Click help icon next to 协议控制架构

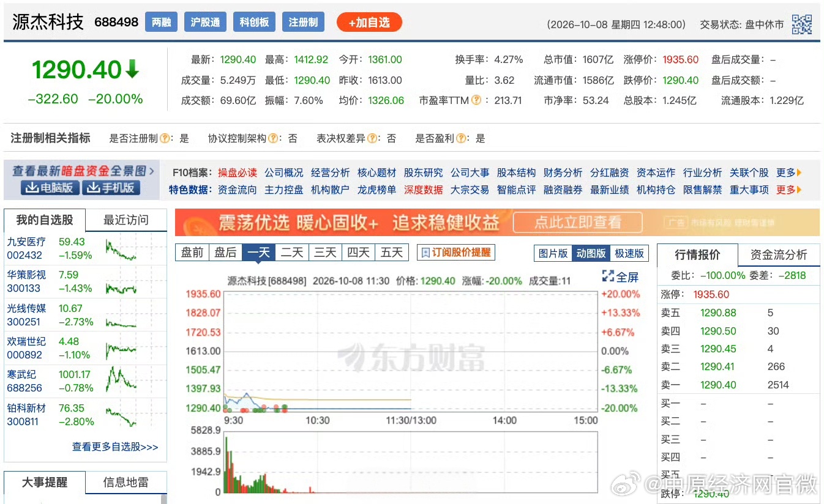(x=274, y=139)
